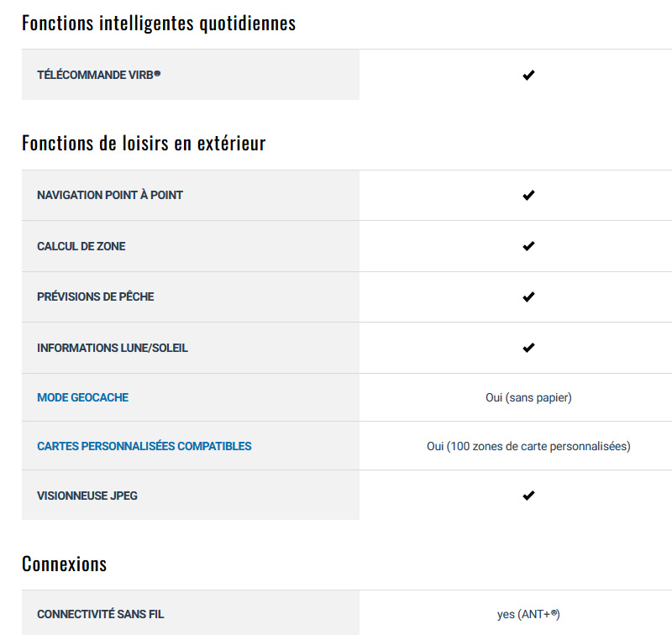Open the Mode Geocache link
Screen dimensions: 672x635
coord(82,397)
